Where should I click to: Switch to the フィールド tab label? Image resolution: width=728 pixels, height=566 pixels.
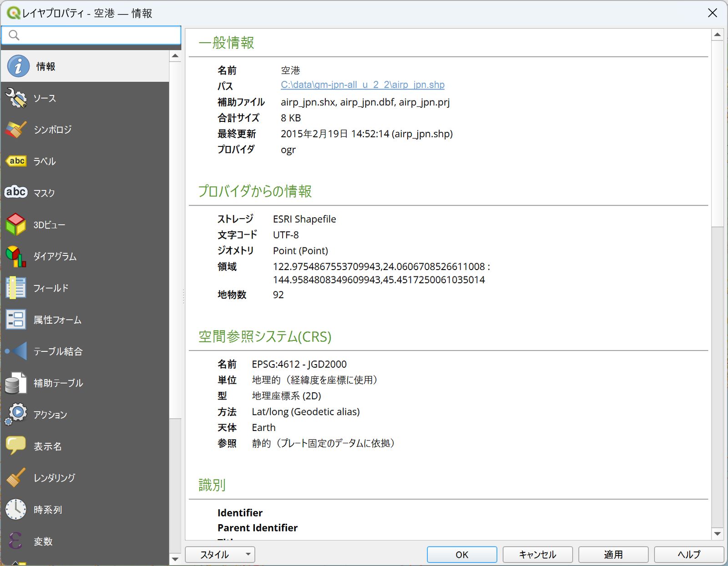[x=51, y=288]
